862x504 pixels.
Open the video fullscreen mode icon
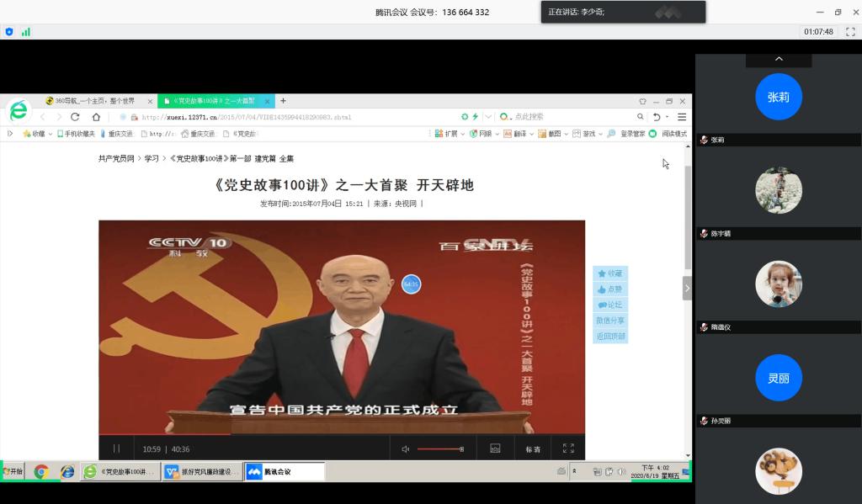[568, 448]
